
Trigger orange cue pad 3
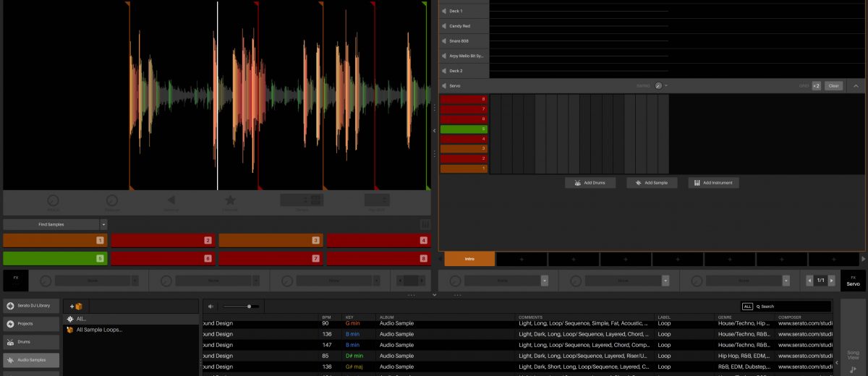(x=270, y=240)
